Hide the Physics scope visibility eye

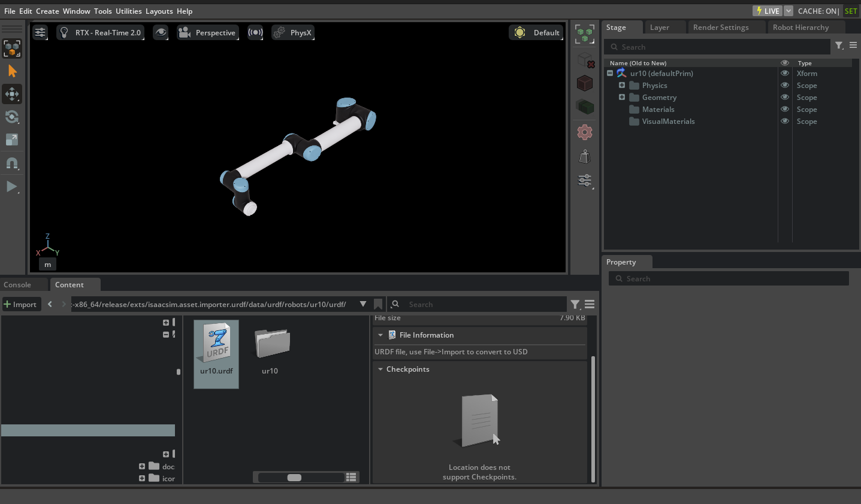pyautogui.click(x=784, y=86)
